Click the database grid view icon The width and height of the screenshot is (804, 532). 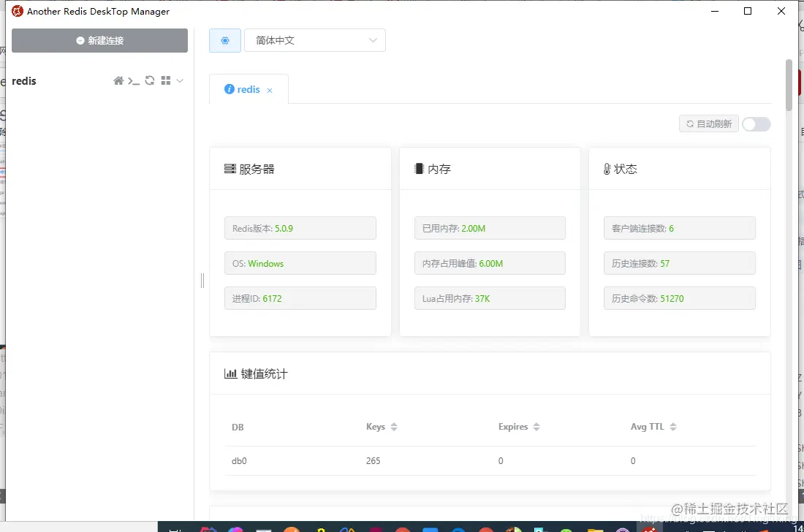pos(166,80)
